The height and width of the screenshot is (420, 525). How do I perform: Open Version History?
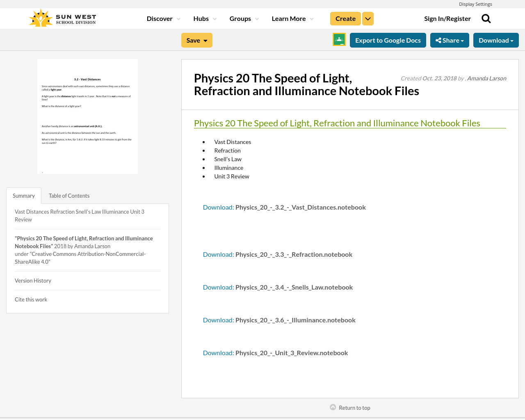[33, 281]
